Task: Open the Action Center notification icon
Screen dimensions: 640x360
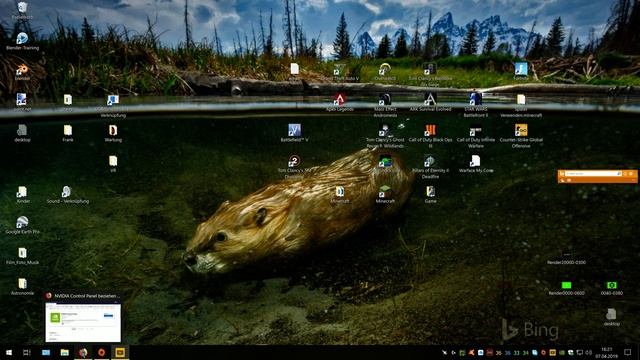Action: 628,352
